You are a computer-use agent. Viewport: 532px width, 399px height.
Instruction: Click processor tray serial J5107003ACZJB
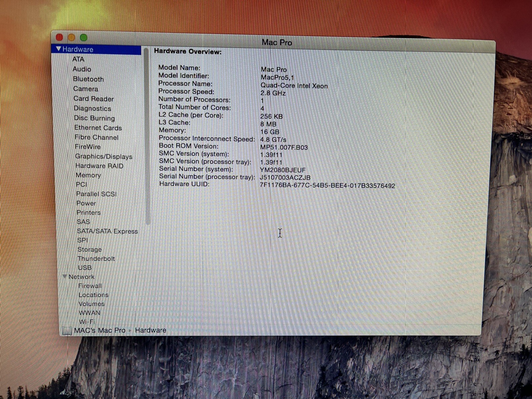(285, 178)
